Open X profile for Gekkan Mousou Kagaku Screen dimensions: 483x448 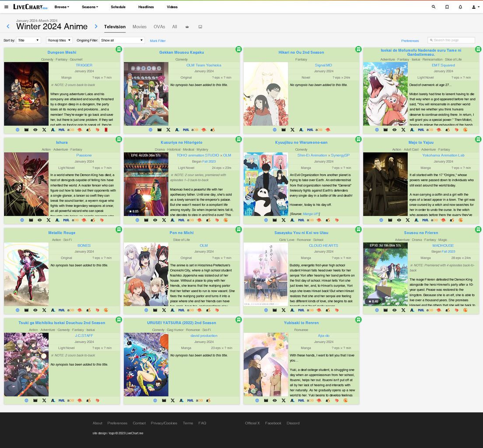(168, 129)
